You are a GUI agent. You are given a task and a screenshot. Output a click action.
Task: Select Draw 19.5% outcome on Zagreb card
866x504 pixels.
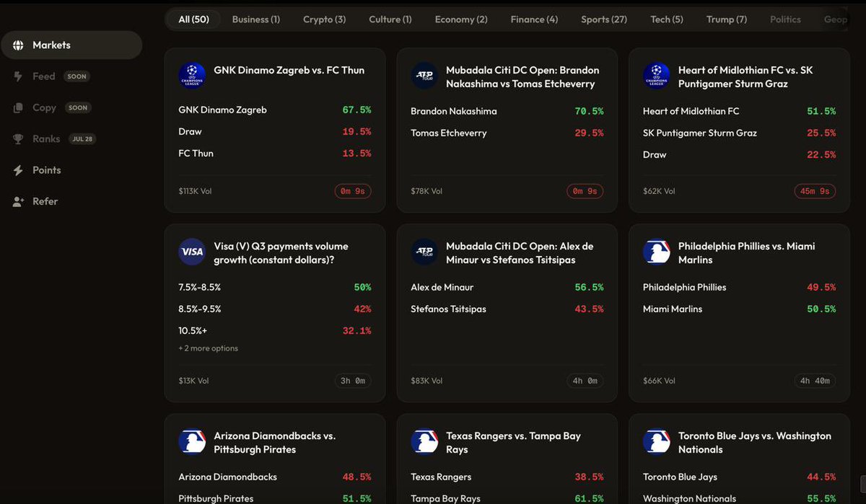[x=275, y=132]
